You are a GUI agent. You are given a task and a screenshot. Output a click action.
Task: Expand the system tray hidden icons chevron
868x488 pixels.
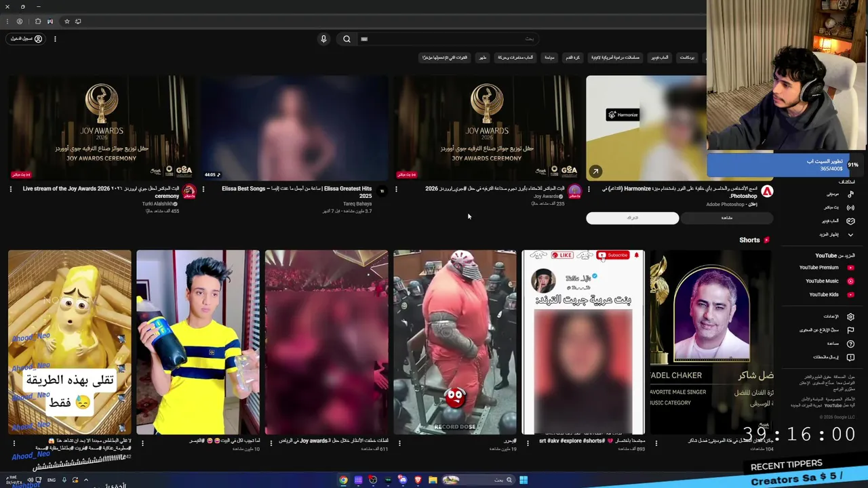[85, 481]
